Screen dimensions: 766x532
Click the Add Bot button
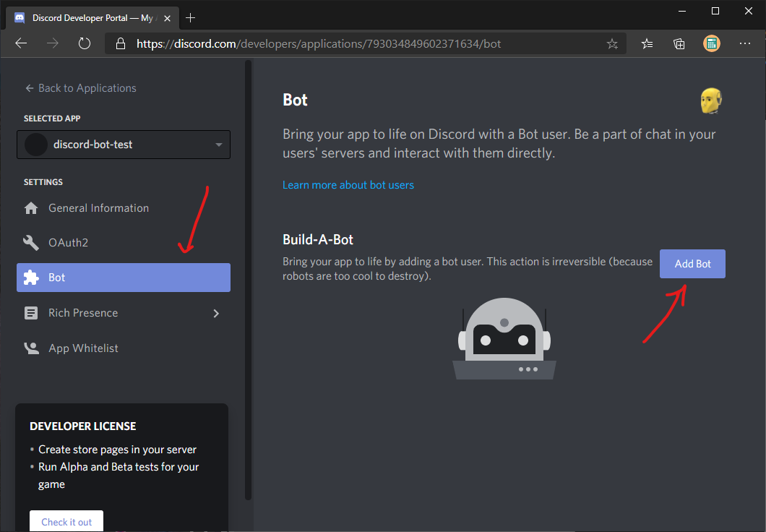click(692, 264)
